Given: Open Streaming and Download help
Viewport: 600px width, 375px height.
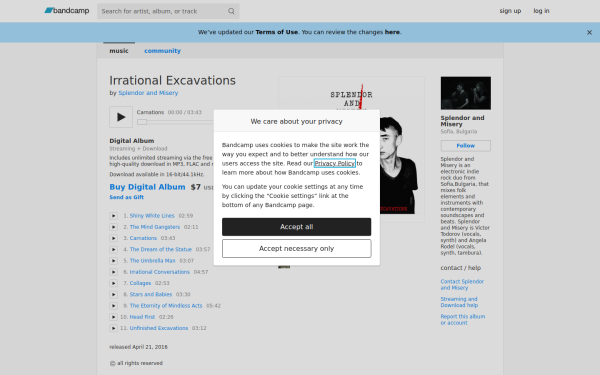Looking at the screenshot, I should pyautogui.click(x=459, y=302).
